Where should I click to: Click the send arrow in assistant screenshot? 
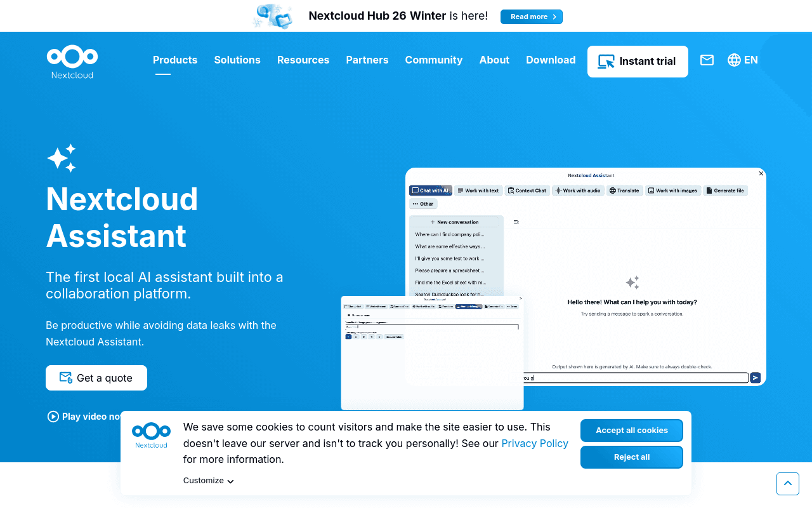pos(755,378)
